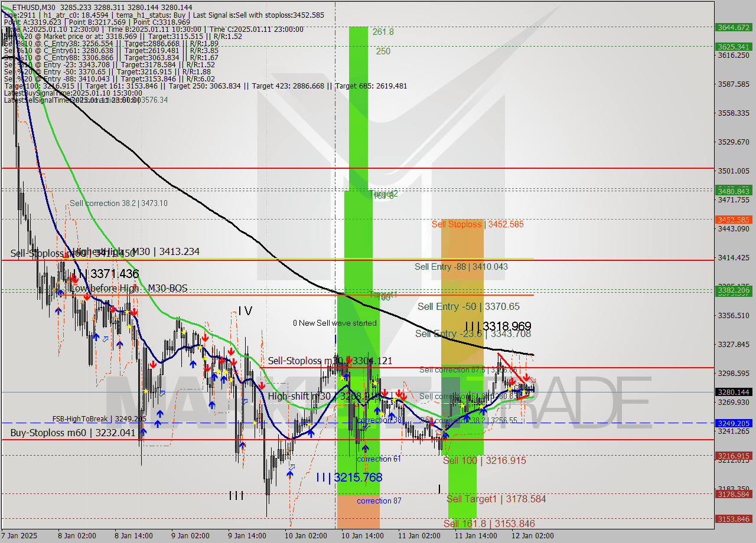756x543 pixels.
Task: Click the '7 Jan 2025' time axis label
Action: click(19, 536)
